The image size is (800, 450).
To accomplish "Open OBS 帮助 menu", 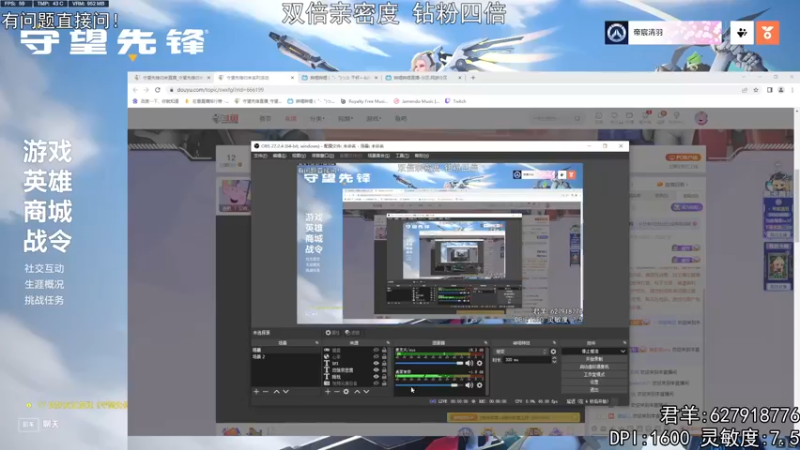I will [421, 156].
